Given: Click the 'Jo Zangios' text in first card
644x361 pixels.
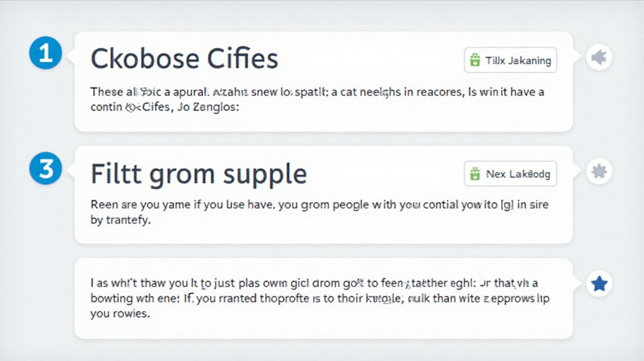Looking at the screenshot, I should (207, 107).
